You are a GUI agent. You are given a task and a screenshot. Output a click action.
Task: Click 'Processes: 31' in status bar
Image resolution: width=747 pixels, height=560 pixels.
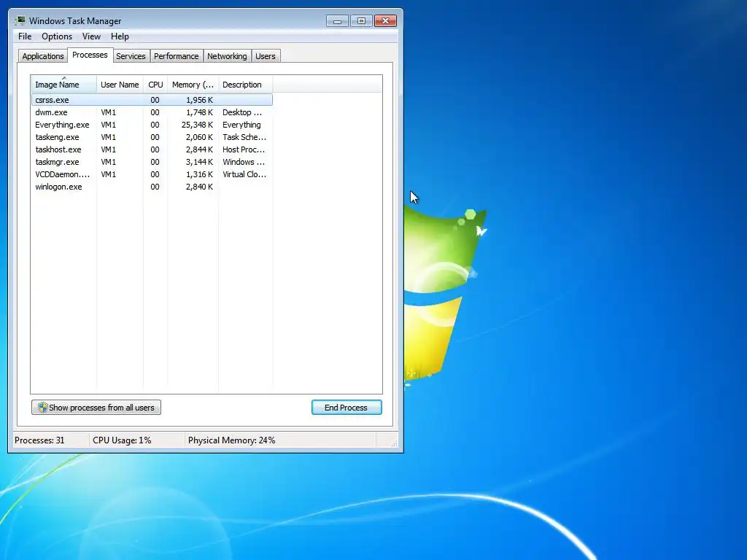(39, 440)
